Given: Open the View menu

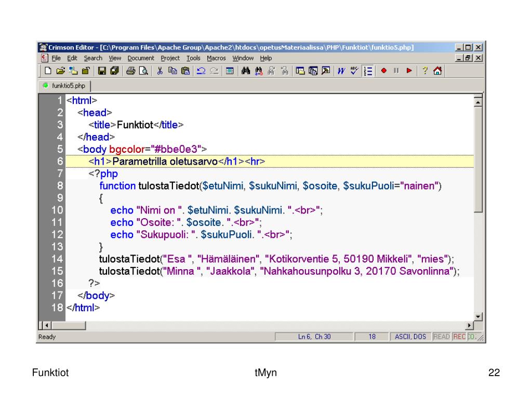Looking at the screenshot, I should [115, 58].
